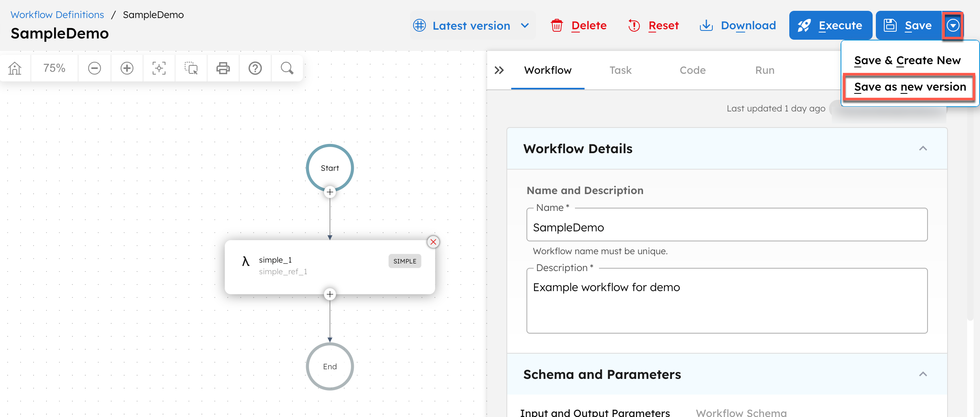Zoom in using the plus icon
The width and height of the screenshot is (980, 417).
(x=127, y=68)
